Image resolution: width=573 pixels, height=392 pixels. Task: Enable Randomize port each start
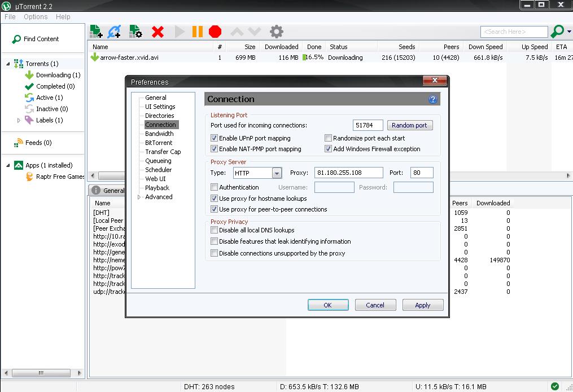click(x=328, y=138)
